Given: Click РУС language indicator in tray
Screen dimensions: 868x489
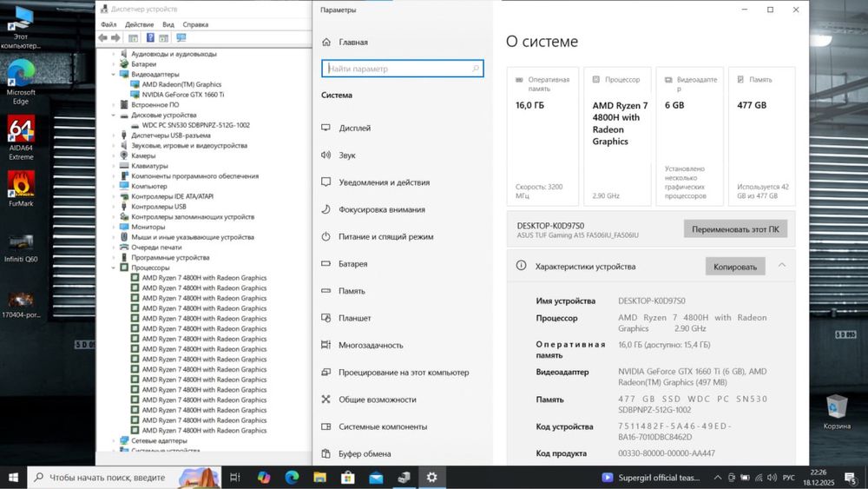Looking at the screenshot, I should click(788, 478).
